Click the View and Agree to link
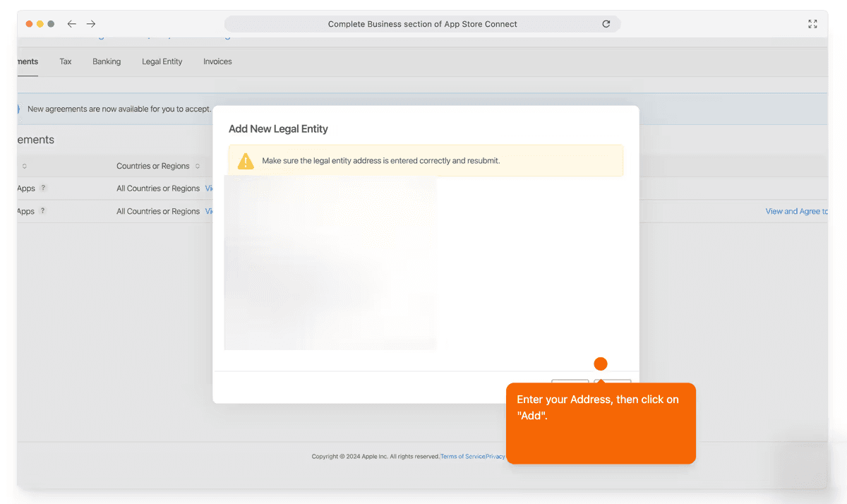The height and width of the screenshot is (504, 847). click(796, 211)
